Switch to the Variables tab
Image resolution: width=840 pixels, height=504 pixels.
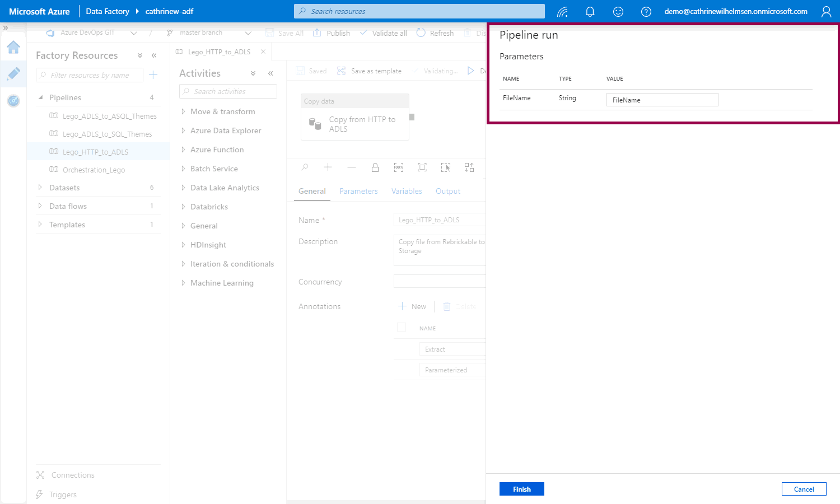(x=407, y=191)
